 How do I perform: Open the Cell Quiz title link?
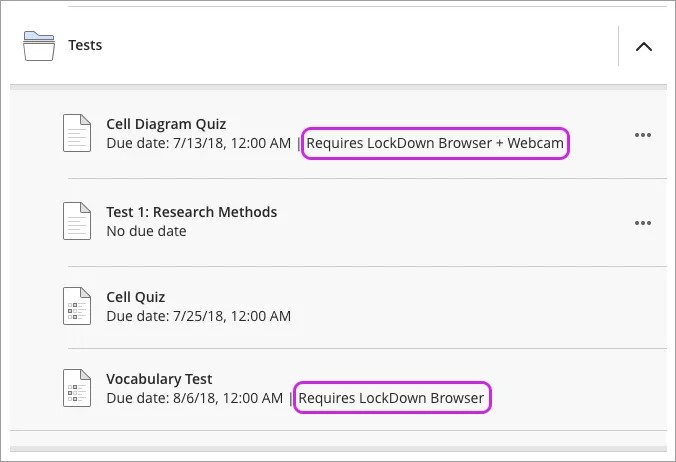pyautogui.click(x=136, y=297)
